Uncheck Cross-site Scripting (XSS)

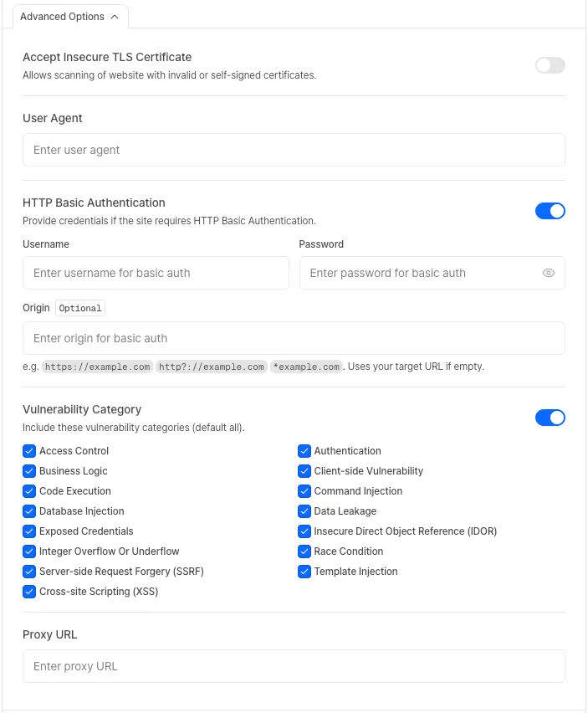(29, 591)
